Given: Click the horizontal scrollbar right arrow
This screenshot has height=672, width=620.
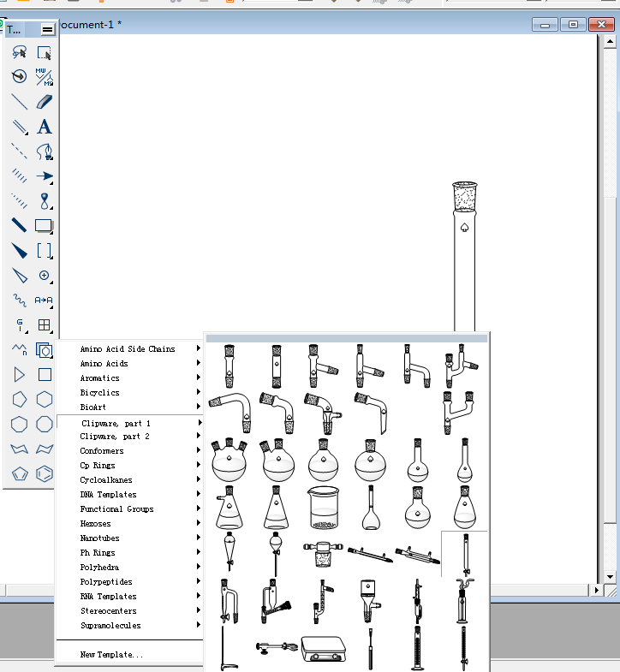Looking at the screenshot, I should point(596,590).
